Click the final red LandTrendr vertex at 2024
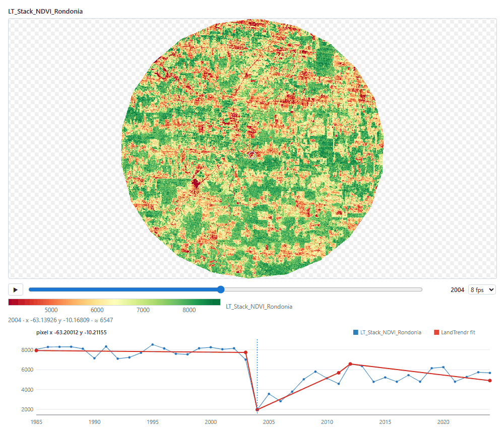 490,380
